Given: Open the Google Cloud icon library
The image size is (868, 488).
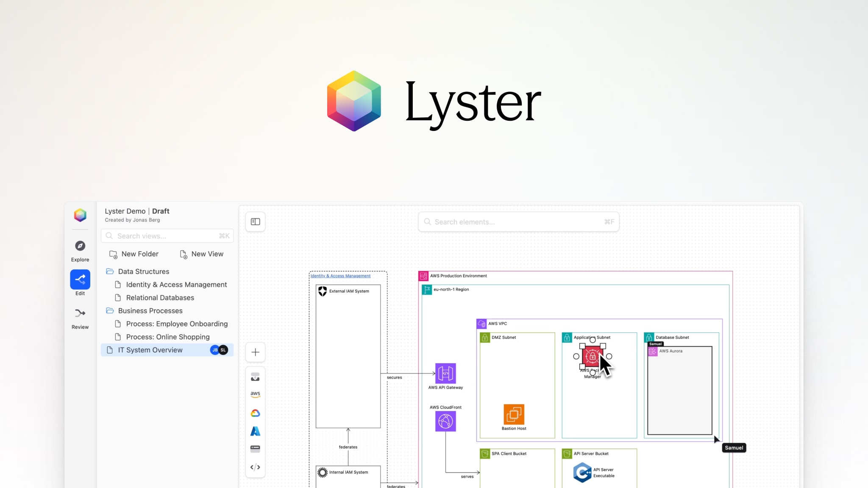Looking at the screenshot, I should pos(256,413).
